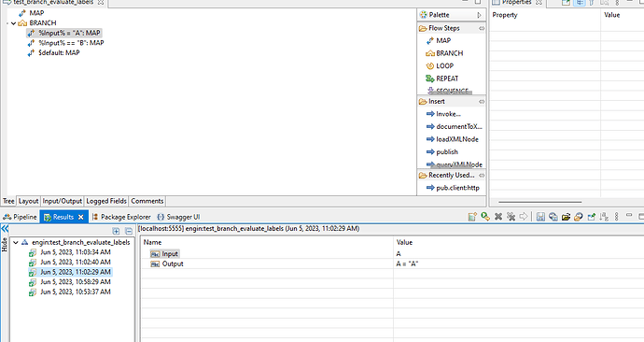The image size is (644, 342).
Task: Remove selected result with the X icon
Action: (x=498, y=217)
